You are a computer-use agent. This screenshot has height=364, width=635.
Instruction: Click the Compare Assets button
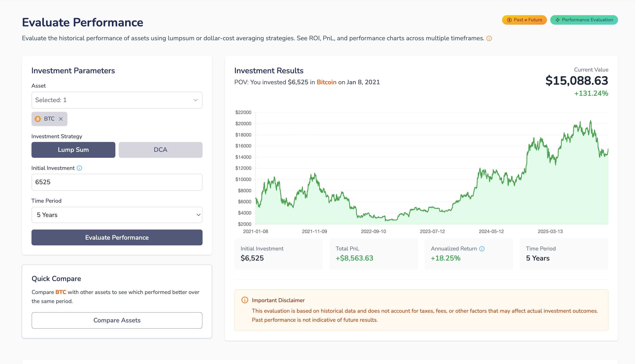(117, 320)
